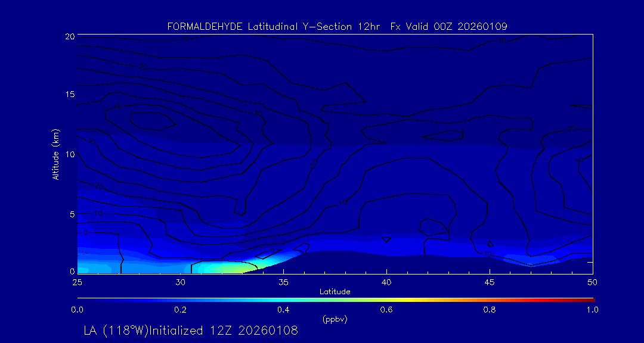Click the '40' contour line label

[118, 106]
